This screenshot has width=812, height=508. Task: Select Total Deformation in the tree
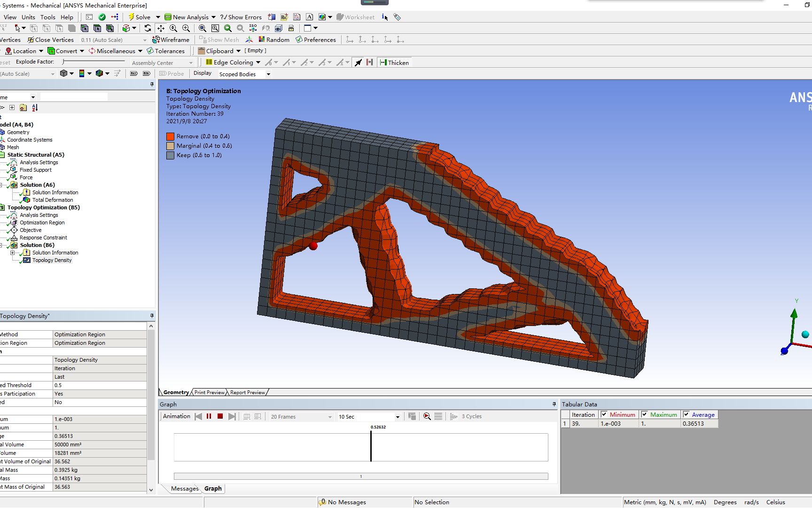pyautogui.click(x=53, y=200)
